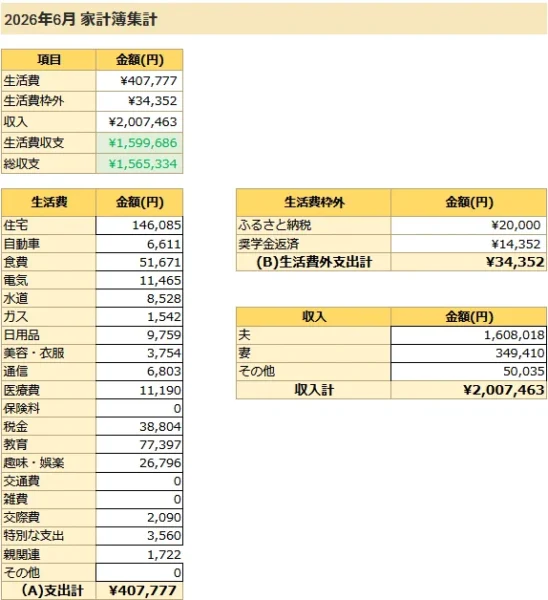The height and width of the screenshot is (600, 548).
Task: Select the green 生活費収支 value ¥1,599,686
Action: tap(139, 143)
